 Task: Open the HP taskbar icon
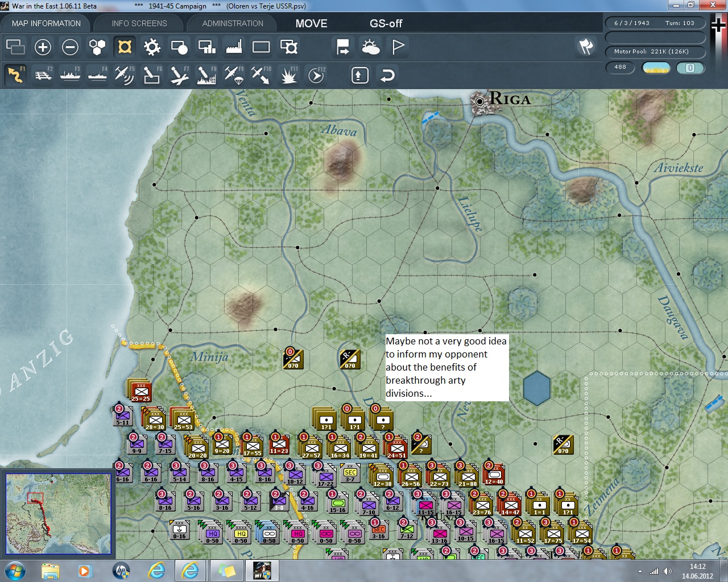pyautogui.click(x=121, y=571)
